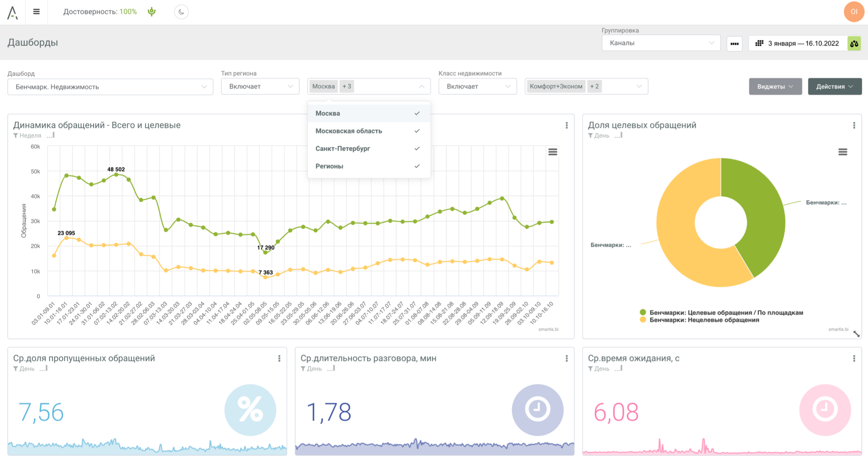The image size is (868, 462).
Task: Expand the donut chart widget with resize arrow
Action: 857,334
